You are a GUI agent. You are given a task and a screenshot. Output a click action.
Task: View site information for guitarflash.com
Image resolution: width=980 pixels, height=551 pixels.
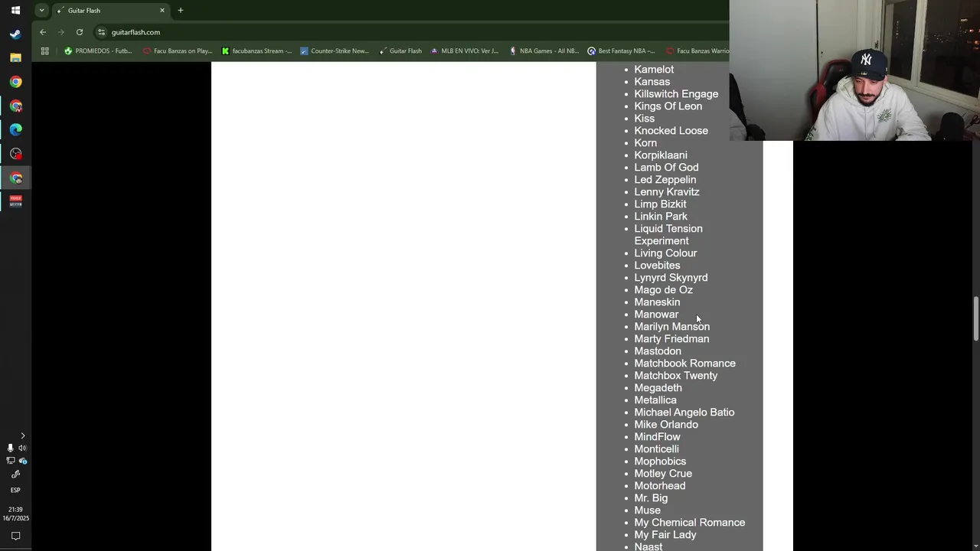pyautogui.click(x=101, y=32)
